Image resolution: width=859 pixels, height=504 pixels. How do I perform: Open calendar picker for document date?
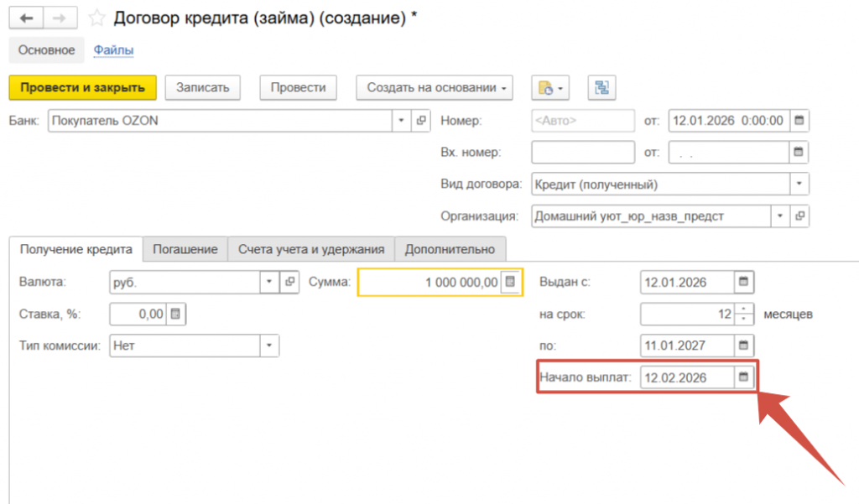coord(799,121)
